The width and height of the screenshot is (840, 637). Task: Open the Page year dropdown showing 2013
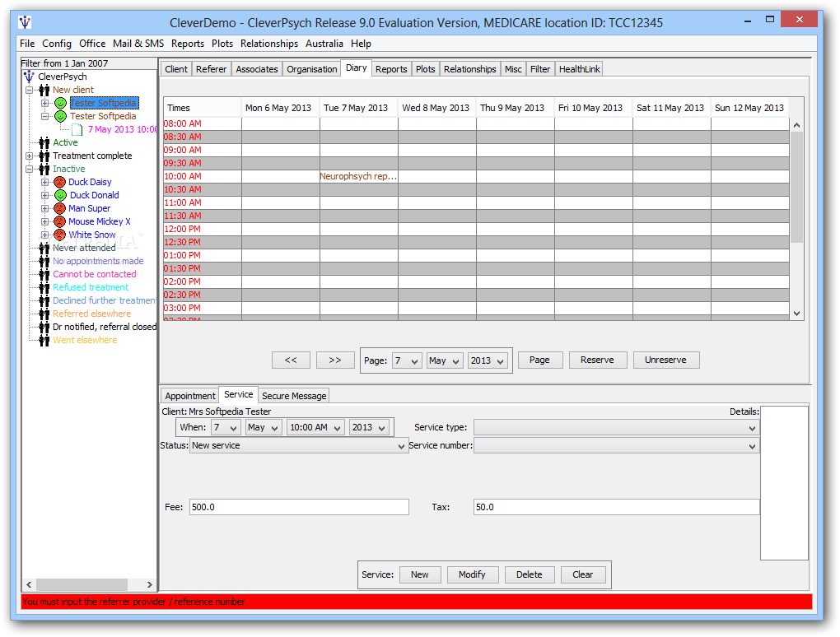click(488, 360)
